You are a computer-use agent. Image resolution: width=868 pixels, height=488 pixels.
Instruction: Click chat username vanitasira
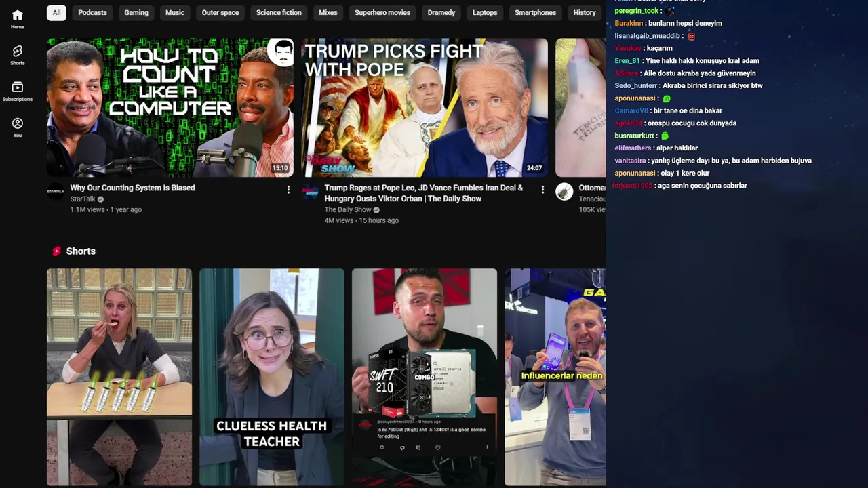point(630,161)
